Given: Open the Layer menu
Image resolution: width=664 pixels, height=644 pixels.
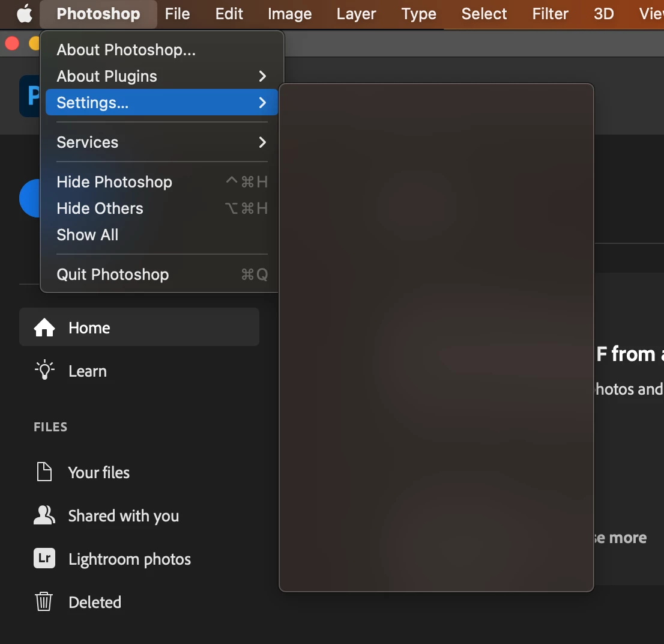Looking at the screenshot, I should (356, 14).
